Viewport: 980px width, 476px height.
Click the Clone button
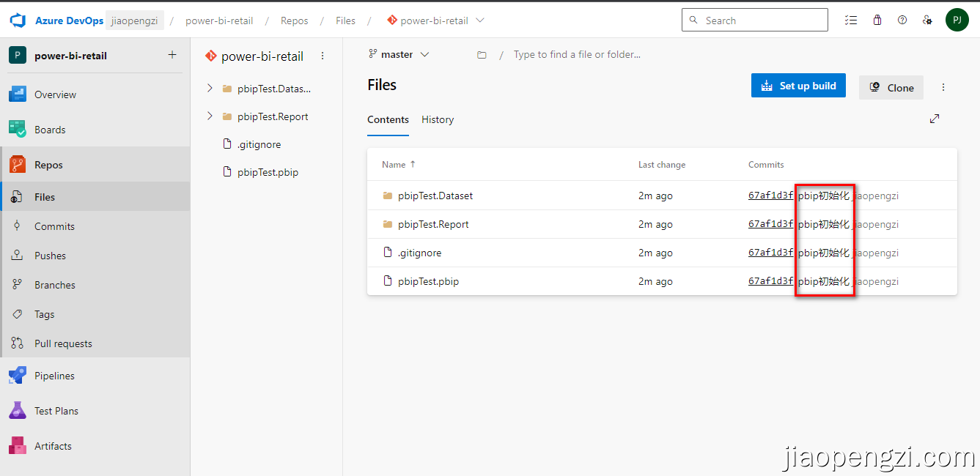(x=891, y=88)
